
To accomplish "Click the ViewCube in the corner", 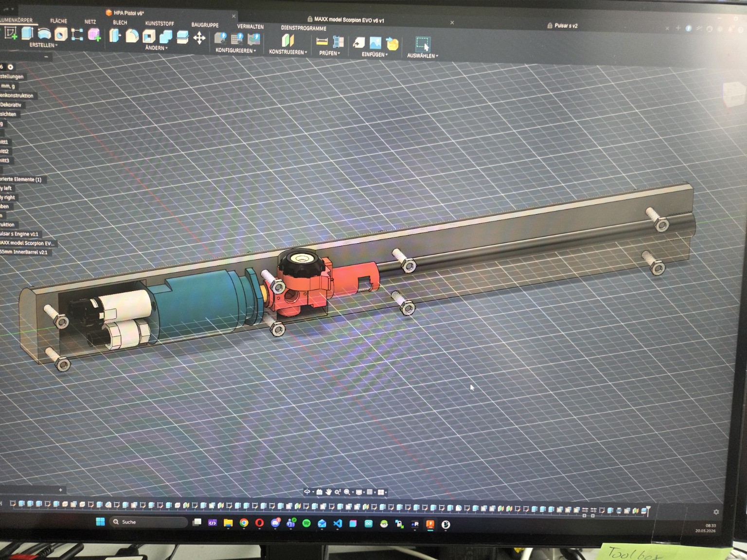I will pyautogui.click(x=734, y=94).
